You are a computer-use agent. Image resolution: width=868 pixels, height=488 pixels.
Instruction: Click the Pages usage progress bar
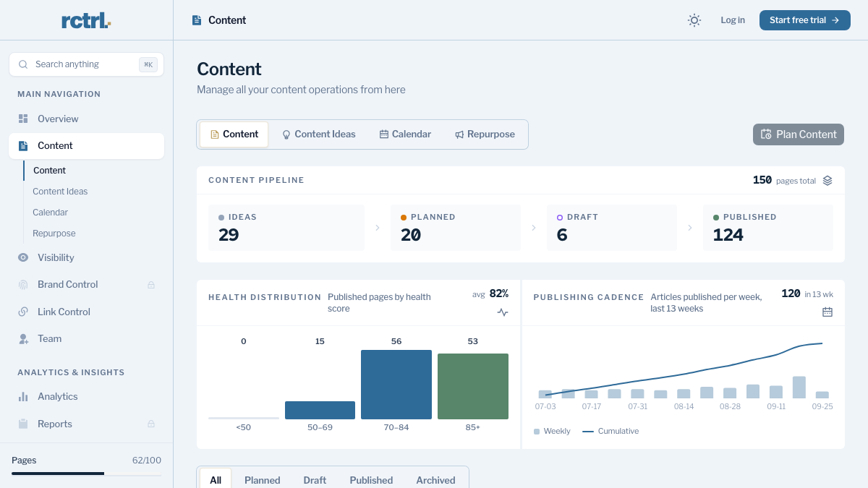pyautogui.click(x=86, y=474)
